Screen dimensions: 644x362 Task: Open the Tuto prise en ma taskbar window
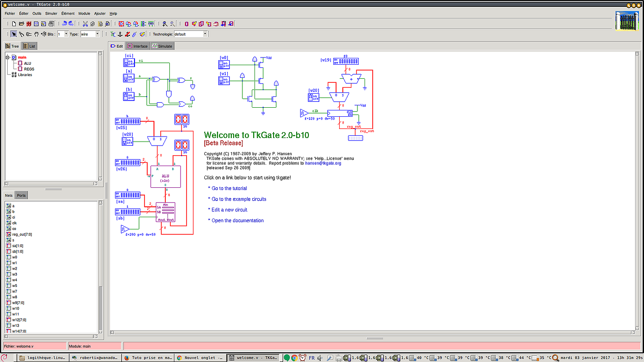click(x=148, y=357)
